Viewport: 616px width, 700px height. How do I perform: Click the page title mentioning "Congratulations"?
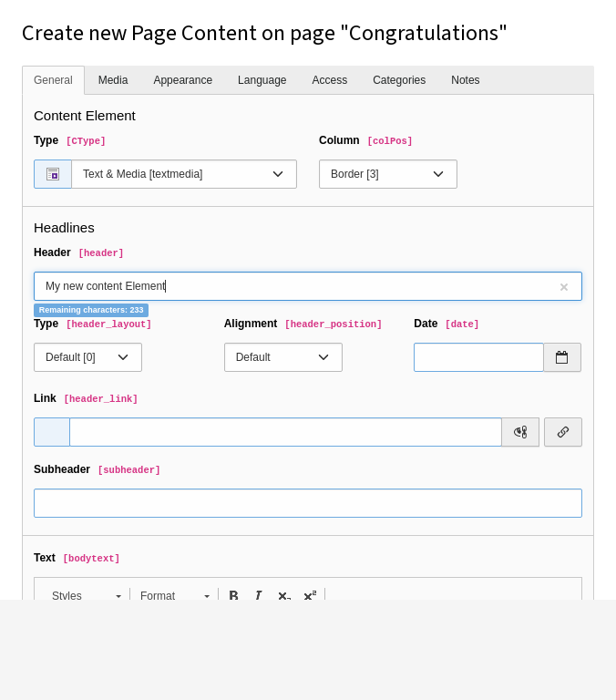(264, 34)
